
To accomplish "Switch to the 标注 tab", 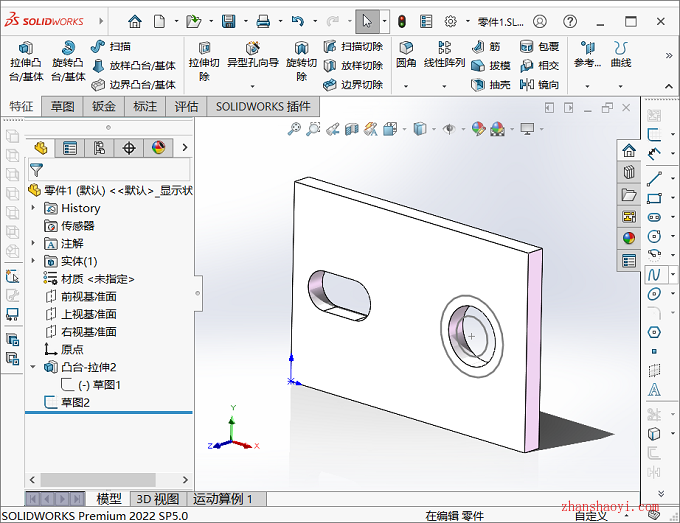I will (x=145, y=107).
